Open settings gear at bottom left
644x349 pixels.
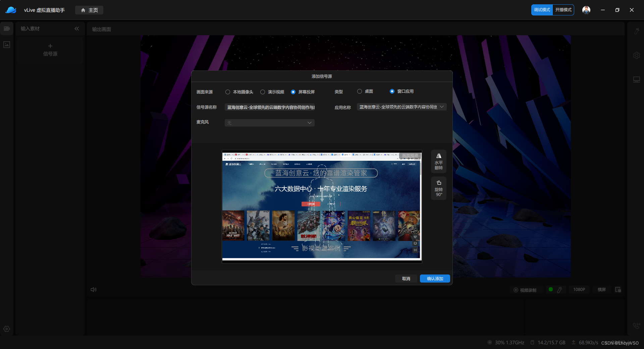7,329
